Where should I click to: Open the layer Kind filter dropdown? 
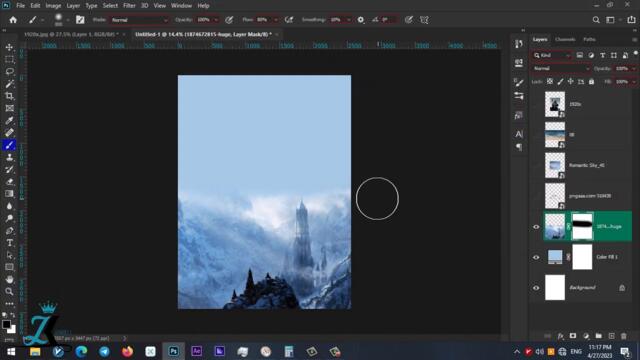(551, 55)
